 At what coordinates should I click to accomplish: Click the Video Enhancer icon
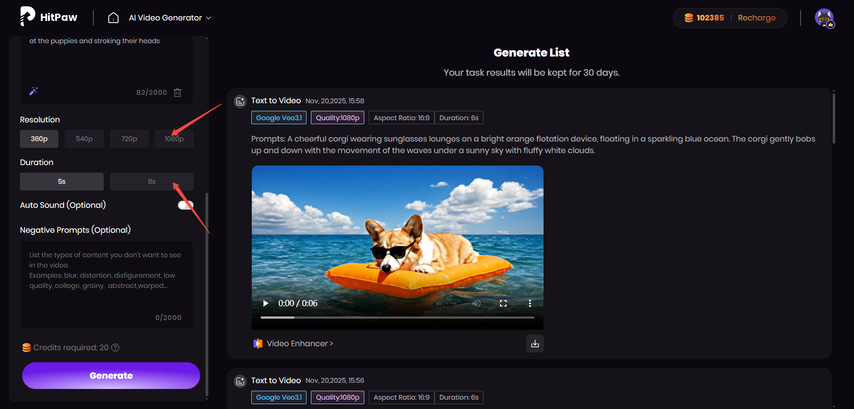258,344
